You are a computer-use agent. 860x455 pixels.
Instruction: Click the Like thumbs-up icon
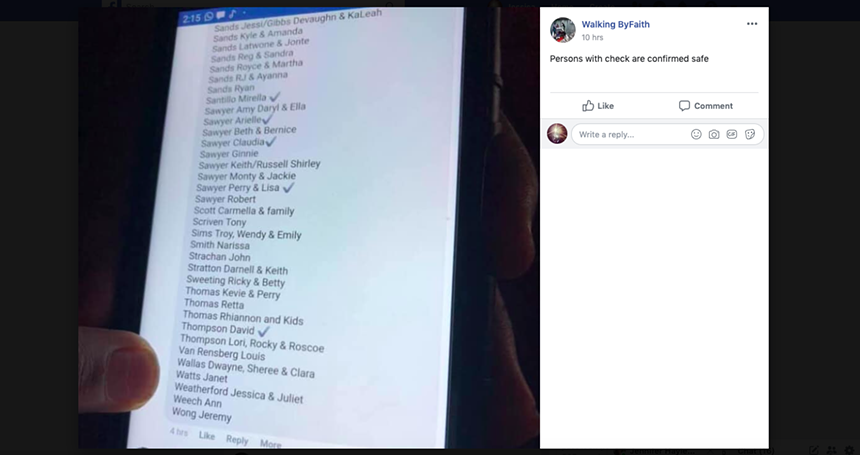click(x=588, y=106)
